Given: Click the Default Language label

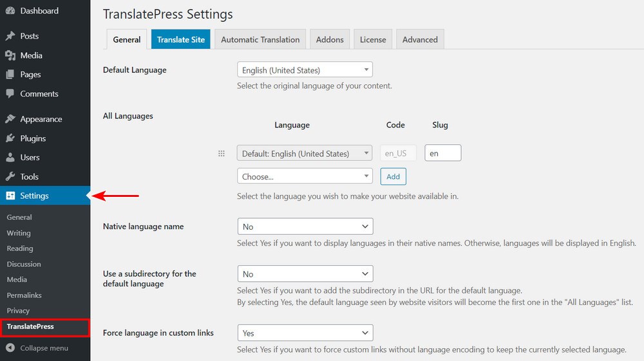Looking at the screenshot, I should pos(135,70).
